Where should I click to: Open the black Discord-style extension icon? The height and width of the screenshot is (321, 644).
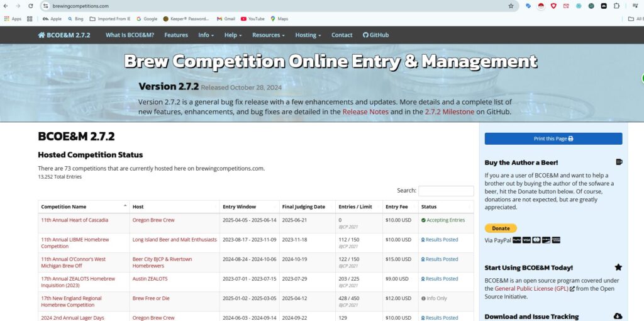coord(604,6)
